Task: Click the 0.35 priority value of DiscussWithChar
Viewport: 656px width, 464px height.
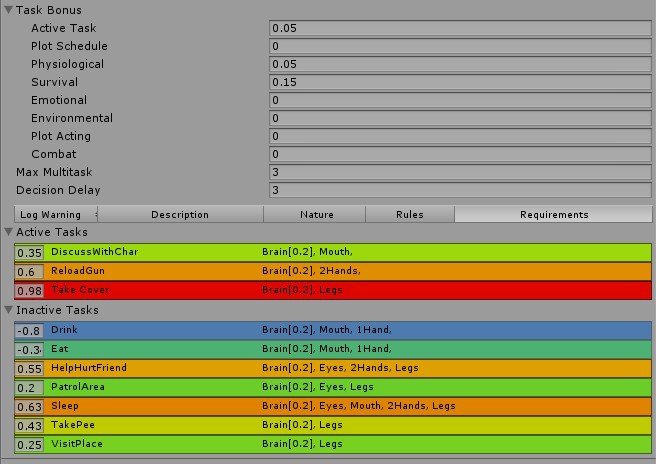Action: coord(29,253)
